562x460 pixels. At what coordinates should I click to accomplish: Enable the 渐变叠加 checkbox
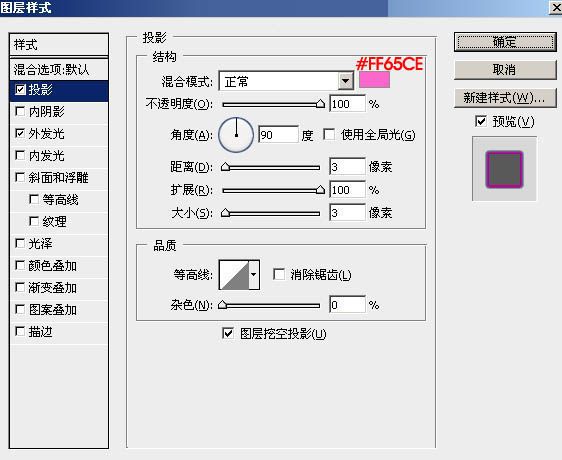click(x=20, y=288)
